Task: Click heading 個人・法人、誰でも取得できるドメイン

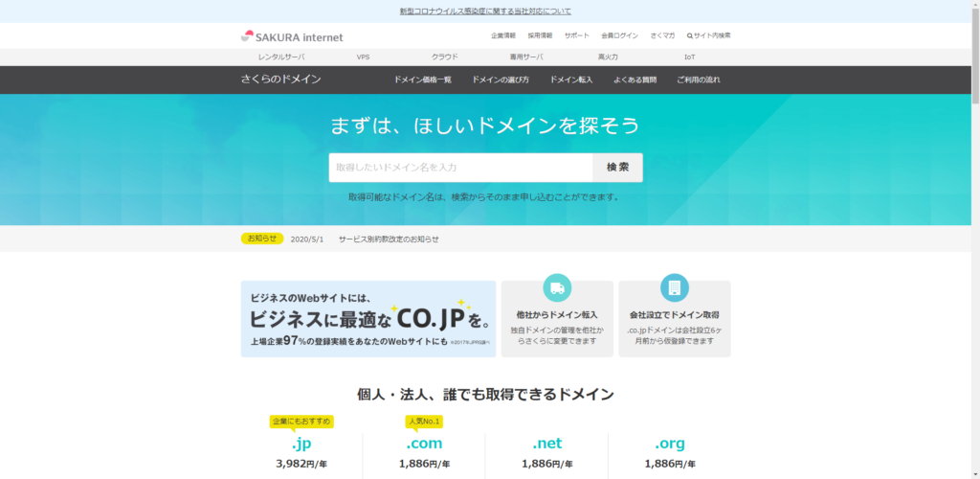Action: [x=485, y=394]
